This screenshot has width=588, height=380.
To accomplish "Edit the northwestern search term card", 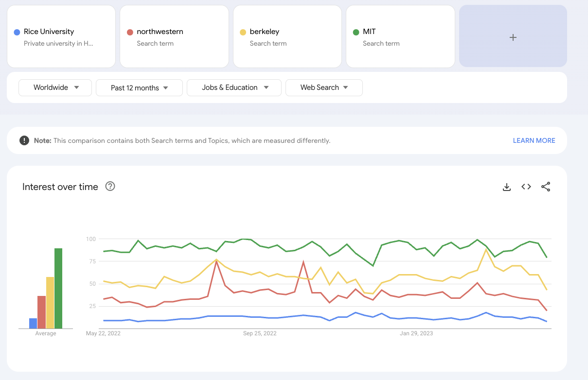I will [174, 37].
